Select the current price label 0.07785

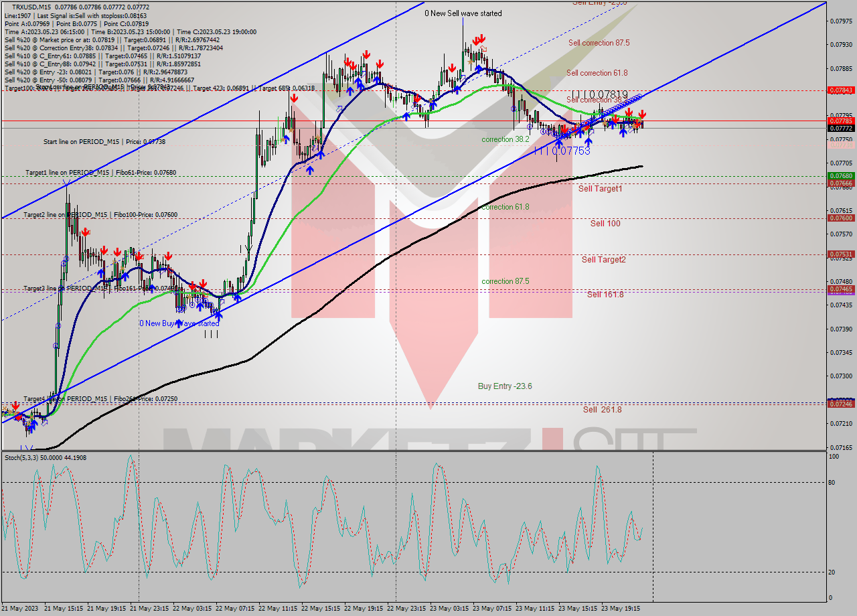841,122
